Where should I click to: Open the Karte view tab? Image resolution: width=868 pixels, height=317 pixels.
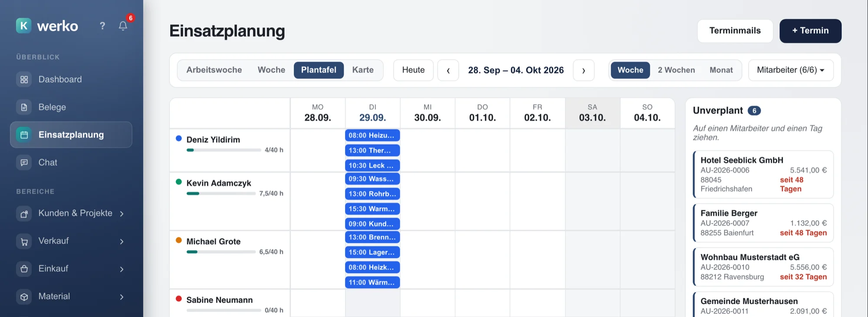pos(363,70)
